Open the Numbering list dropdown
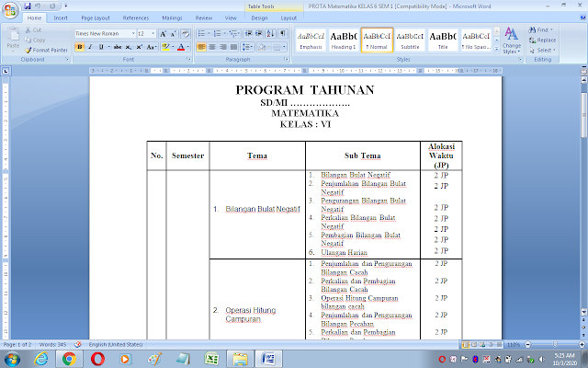The width and height of the screenshot is (588, 368). (x=224, y=34)
